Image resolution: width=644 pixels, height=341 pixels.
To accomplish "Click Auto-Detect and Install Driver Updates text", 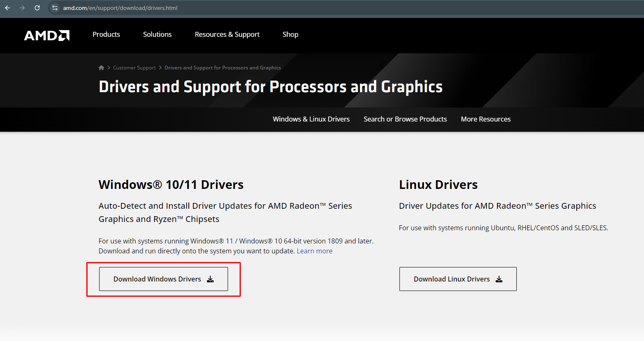I will click(x=225, y=212).
